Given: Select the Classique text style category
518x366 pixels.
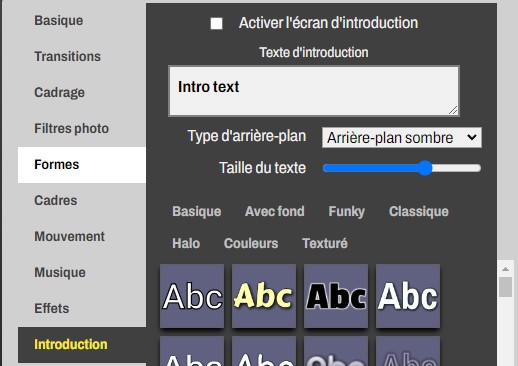Looking at the screenshot, I should (x=419, y=211).
